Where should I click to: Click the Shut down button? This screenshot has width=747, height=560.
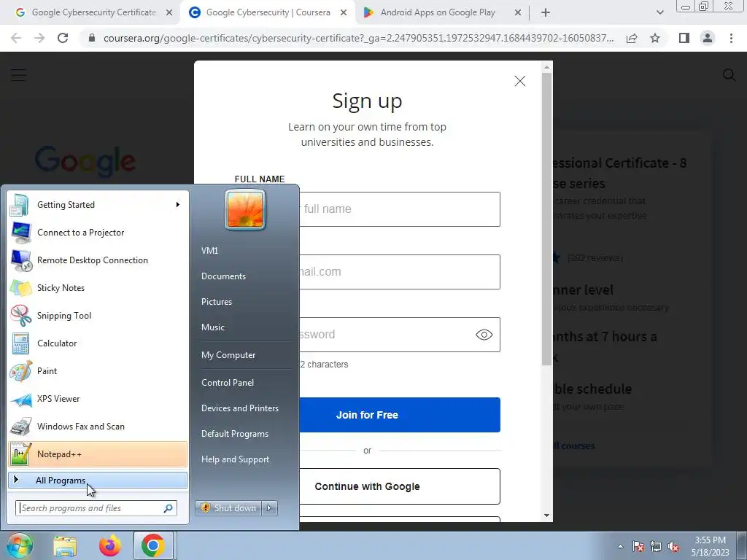point(228,508)
